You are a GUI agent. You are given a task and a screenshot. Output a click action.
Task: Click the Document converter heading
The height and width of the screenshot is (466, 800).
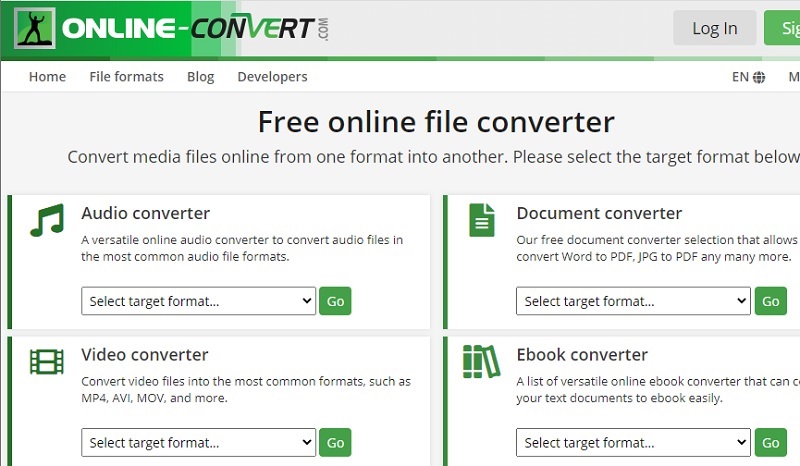599,213
